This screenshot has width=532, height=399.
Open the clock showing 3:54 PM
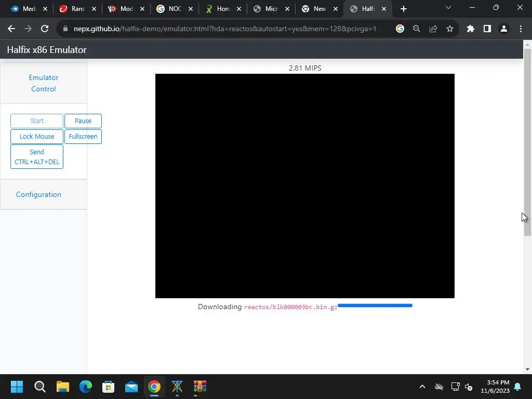point(495,387)
